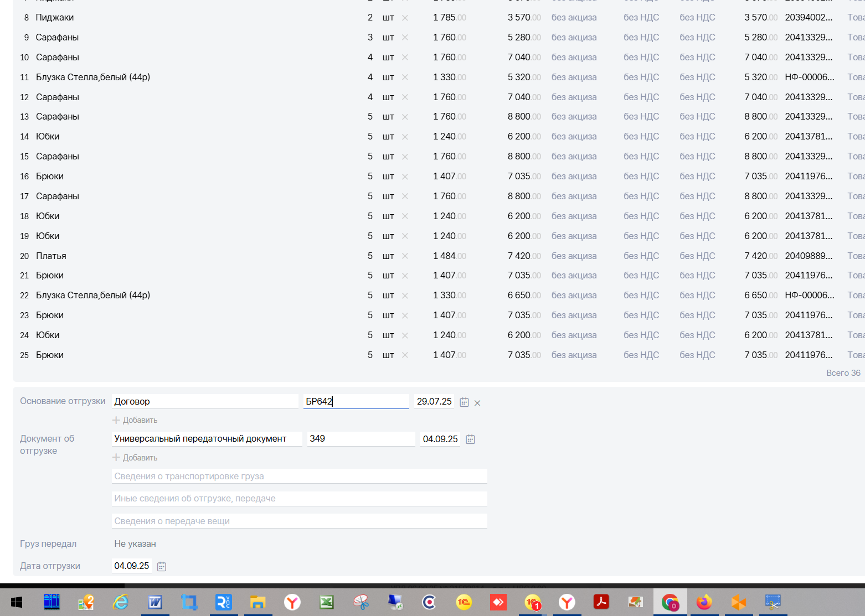Image resolution: width=865 pixels, height=616 pixels.
Task: Click the X icon in row 14 Юбки
Action: click(405, 137)
